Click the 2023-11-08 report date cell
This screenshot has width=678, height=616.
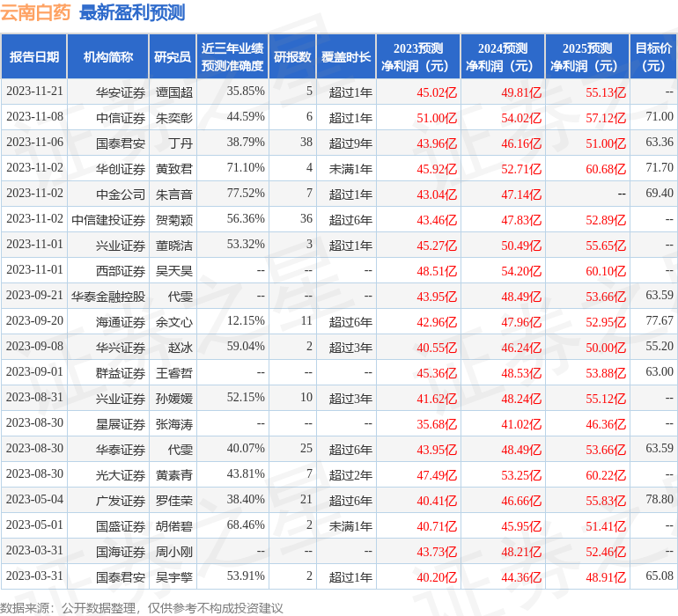[34, 117]
